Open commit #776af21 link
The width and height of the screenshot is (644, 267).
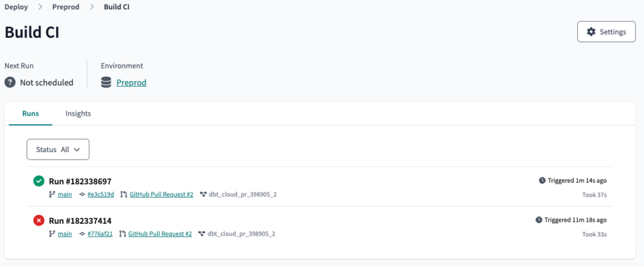(x=100, y=234)
